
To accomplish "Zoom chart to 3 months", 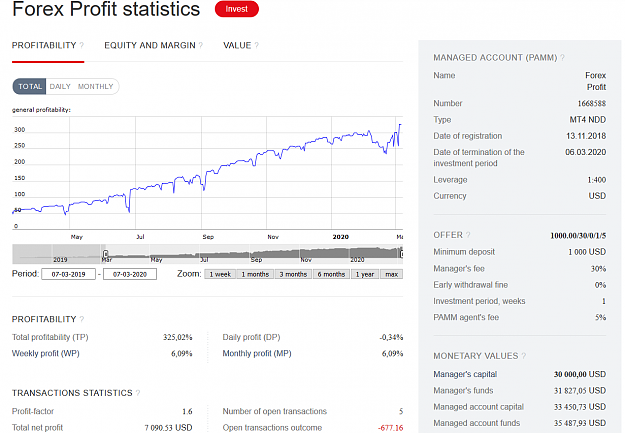I will pyautogui.click(x=293, y=274).
